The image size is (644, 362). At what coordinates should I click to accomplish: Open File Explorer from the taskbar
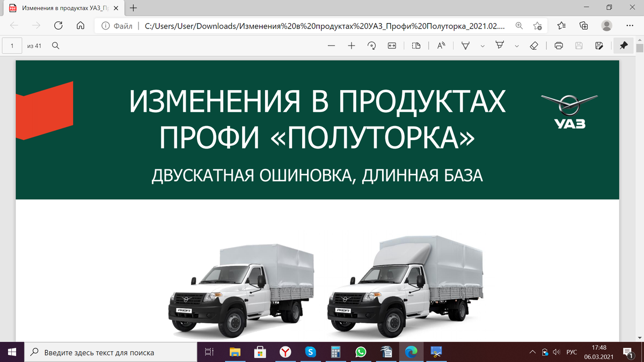point(235,352)
